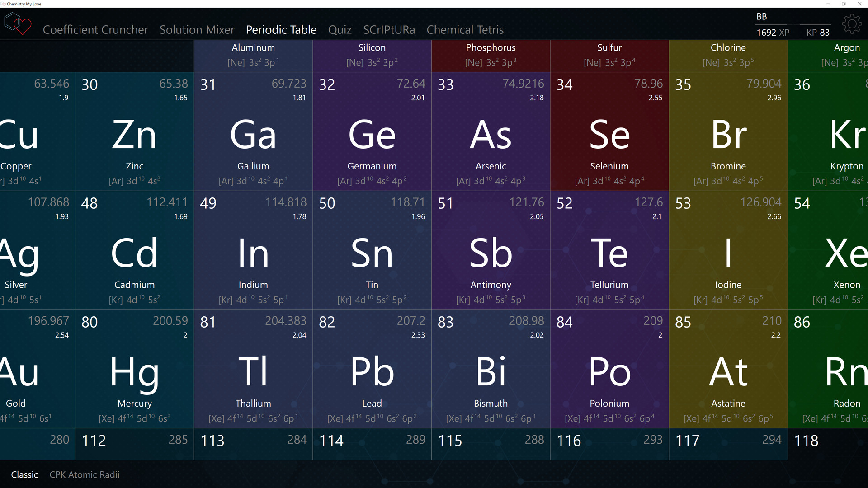Launch SCrIPtURa mode

(x=389, y=30)
